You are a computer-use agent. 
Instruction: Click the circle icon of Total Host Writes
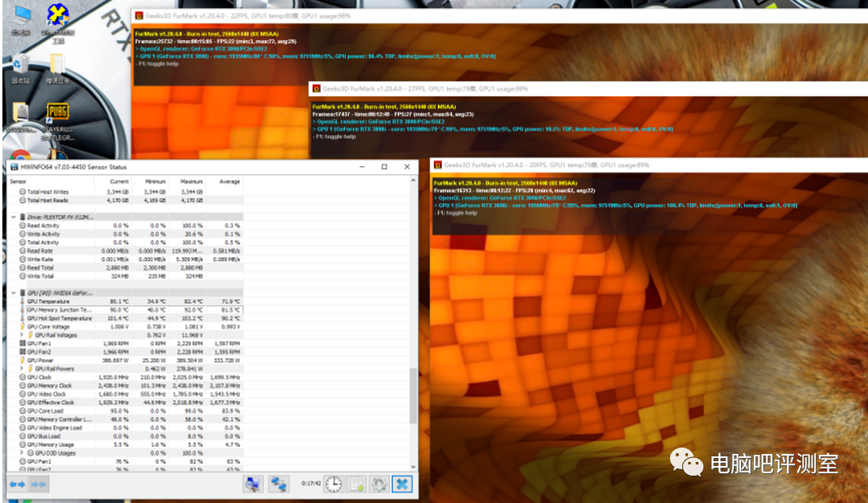(x=23, y=192)
